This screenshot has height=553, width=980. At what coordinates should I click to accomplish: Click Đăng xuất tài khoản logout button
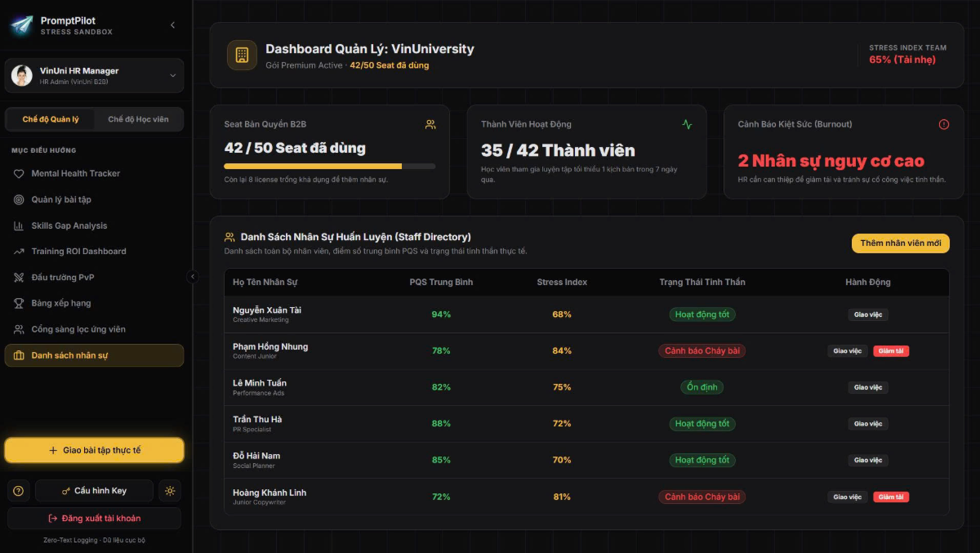point(94,518)
